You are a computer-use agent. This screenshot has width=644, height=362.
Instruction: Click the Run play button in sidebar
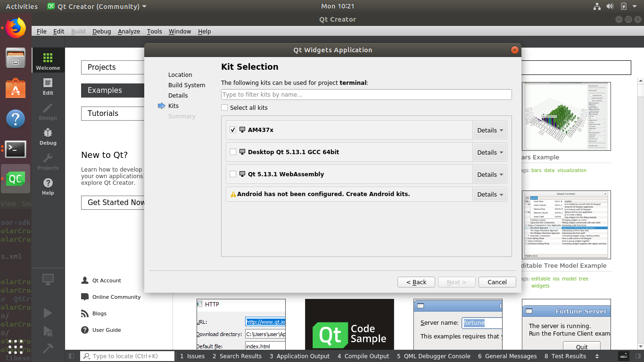click(x=48, y=313)
